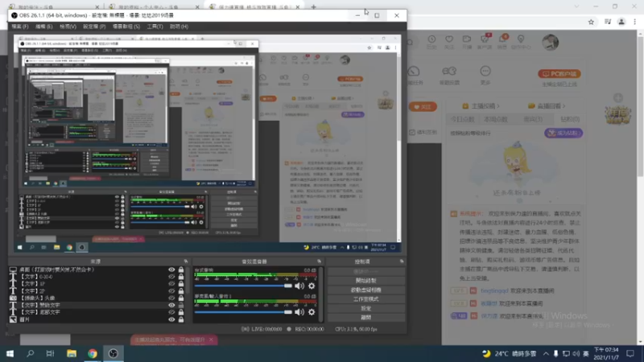
Task: Open settings gear for 台式音响 audio
Action: (312, 286)
